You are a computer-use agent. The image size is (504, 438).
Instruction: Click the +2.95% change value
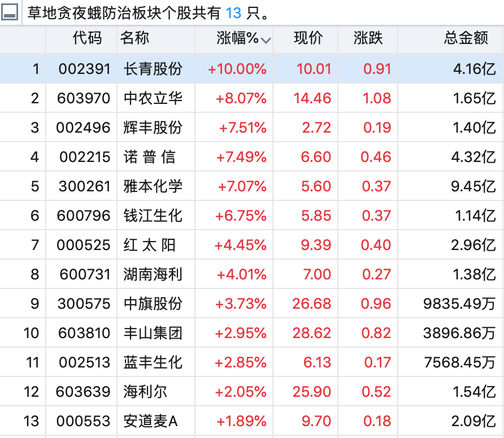click(x=241, y=333)
